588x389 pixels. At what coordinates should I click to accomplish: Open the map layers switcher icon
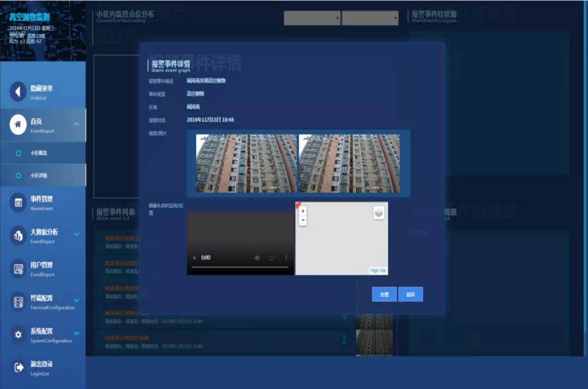click(378, 213)
